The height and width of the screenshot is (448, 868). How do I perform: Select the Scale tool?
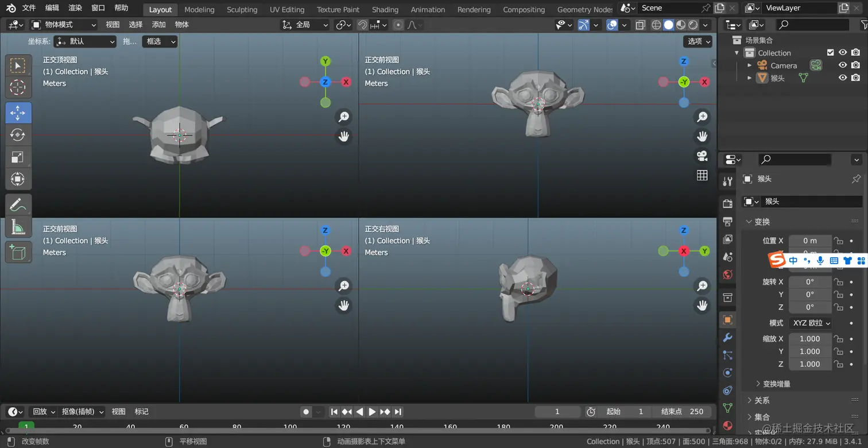click(18, 157)
